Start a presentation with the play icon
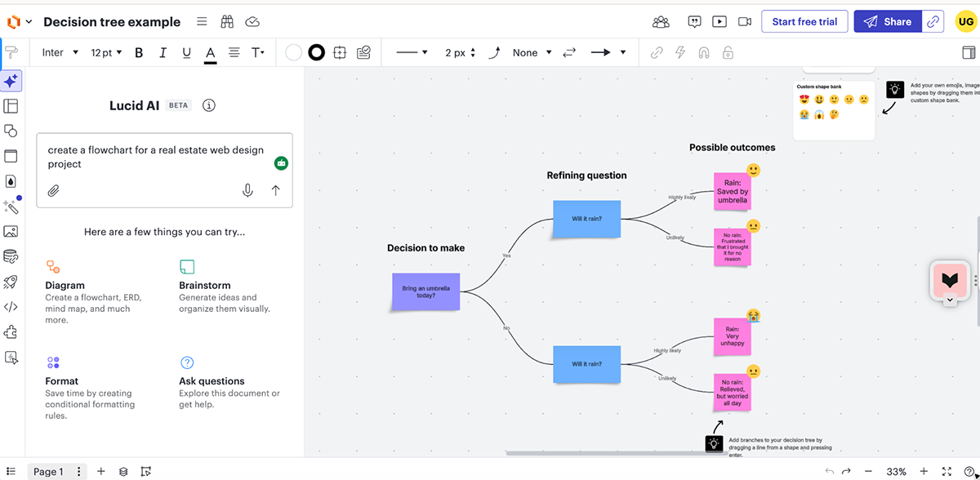 (719, 21)
